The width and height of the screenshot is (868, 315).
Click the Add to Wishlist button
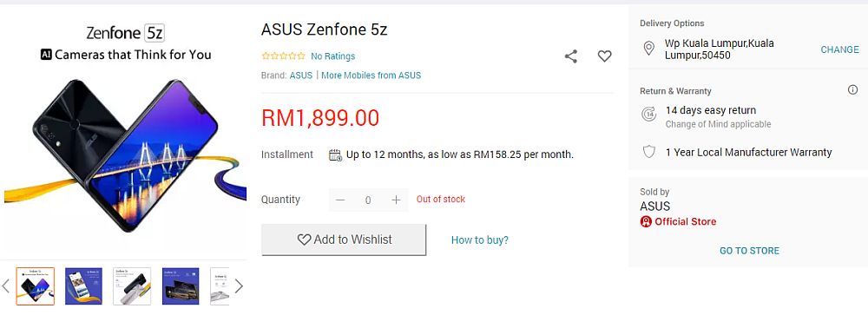point(344,240)
